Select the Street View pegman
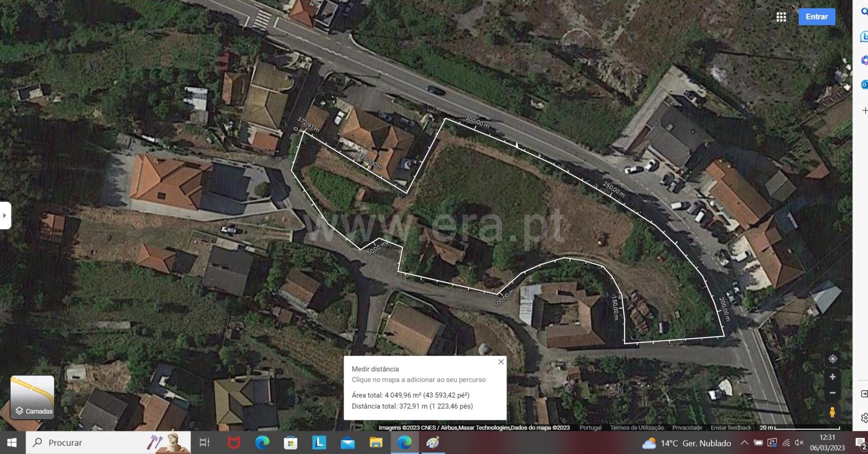This screenshot has height=454, width=868. click(x=832, y=412)
